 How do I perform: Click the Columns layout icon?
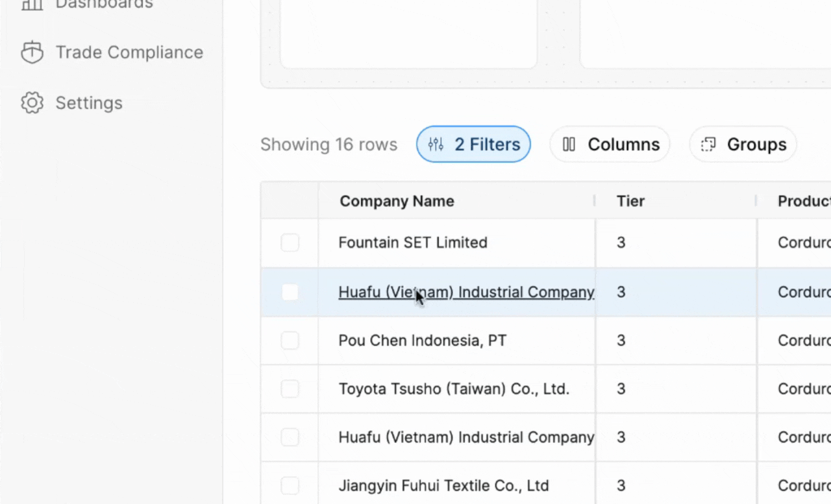coord(569,144)
